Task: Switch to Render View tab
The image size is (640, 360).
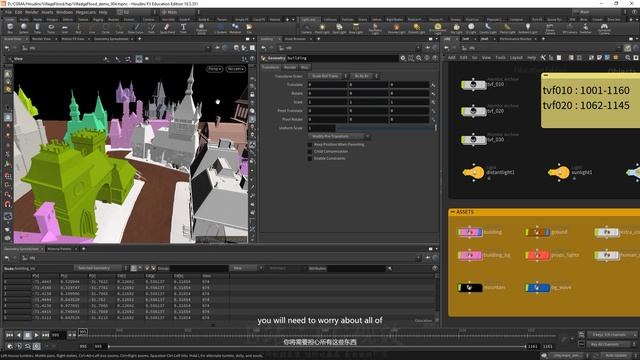Action: (x=41, y=39)
